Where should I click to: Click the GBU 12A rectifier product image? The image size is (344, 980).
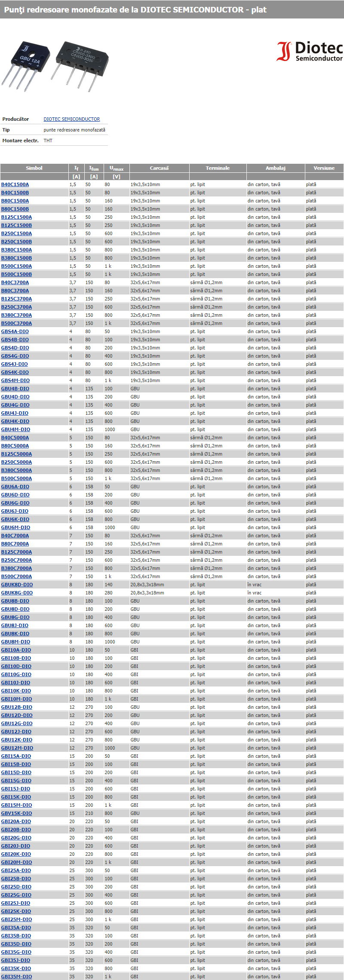tap(26, 64)
